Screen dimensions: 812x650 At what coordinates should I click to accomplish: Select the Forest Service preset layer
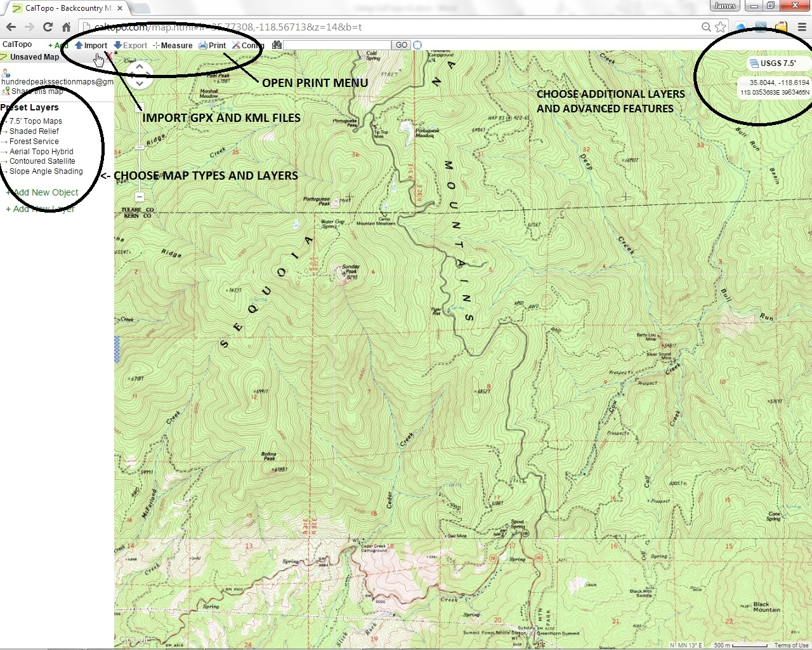[x=34, y=142]
